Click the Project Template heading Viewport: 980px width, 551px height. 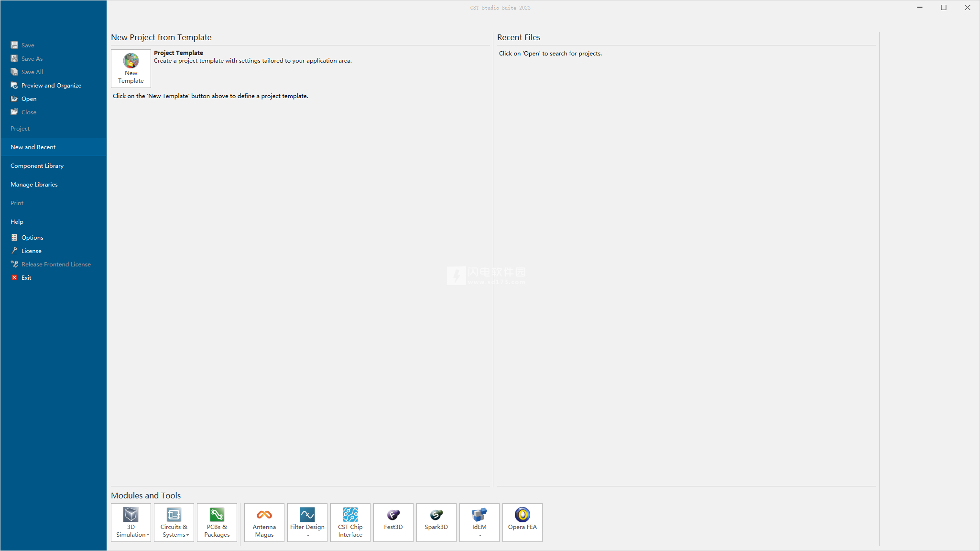(178, 53)
